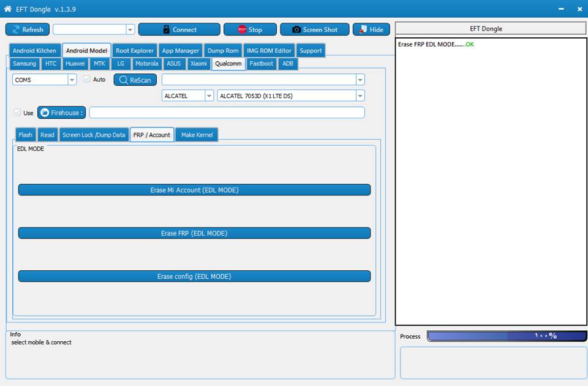Expand the top device selection dropdown

pos(130,29)
